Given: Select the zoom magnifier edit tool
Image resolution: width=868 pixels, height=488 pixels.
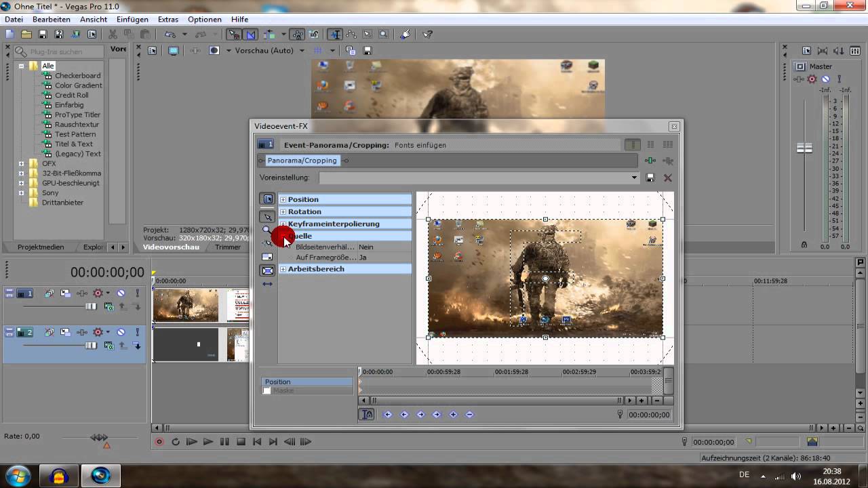Looking at the screenshot, I should point(383,34).
